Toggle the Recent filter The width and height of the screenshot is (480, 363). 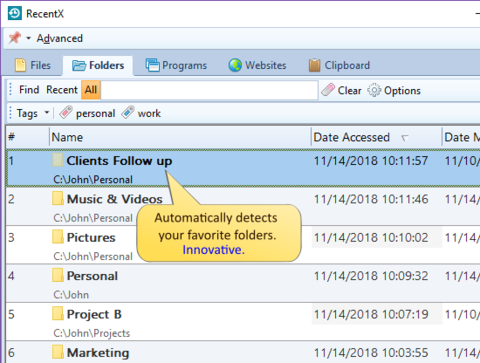pos(62,90)
